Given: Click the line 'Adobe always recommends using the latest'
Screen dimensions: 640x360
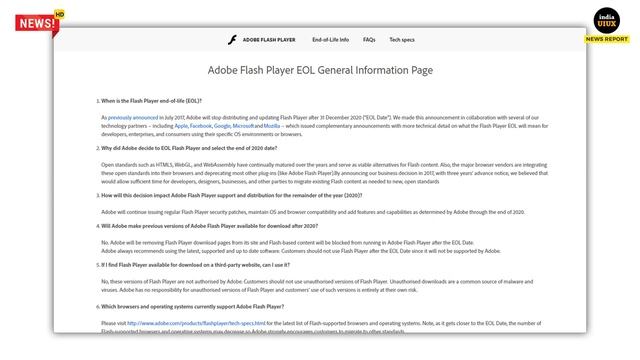Looking at the screenshot, I should (x=301, y=251).
